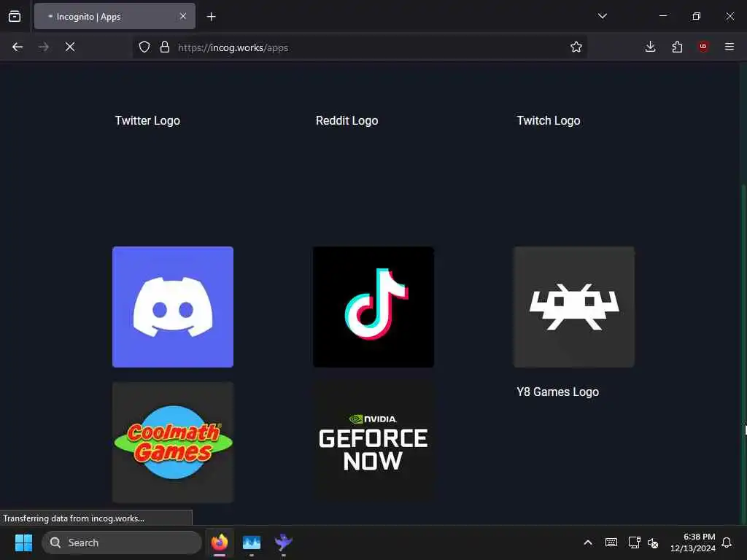Show hidden system tray icons
This screenshot has height=560, width=747.
click(x=588, y=542)
